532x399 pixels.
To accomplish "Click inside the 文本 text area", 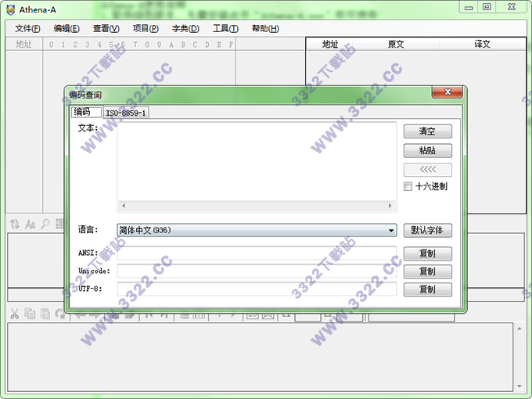I will pos(257,161).
